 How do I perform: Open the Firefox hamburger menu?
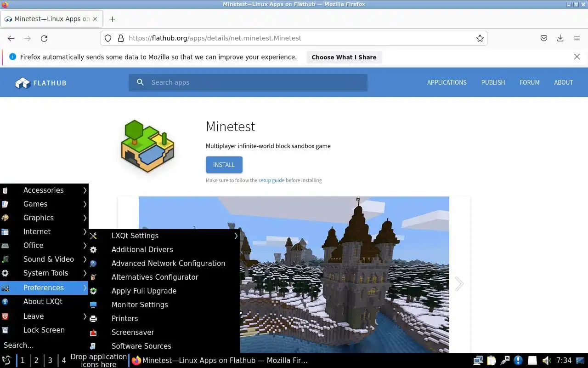click(577, 38)
